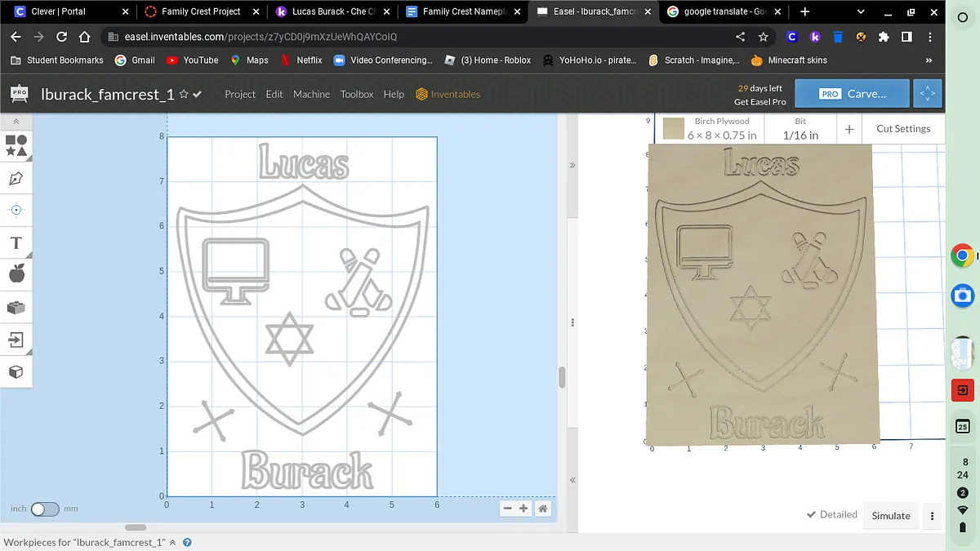Star the lburack_famcrest_1 project
980x551 pixels.
(x=184, y=94)
